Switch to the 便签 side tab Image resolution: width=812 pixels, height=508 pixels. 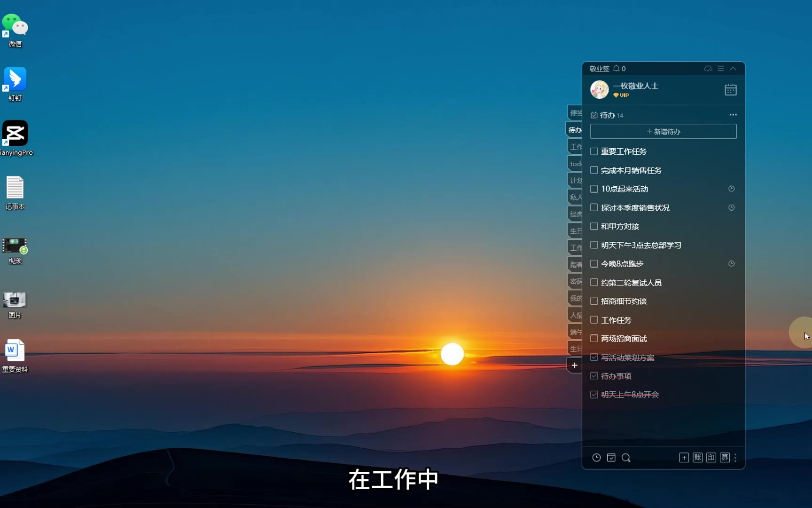[575, 113]
